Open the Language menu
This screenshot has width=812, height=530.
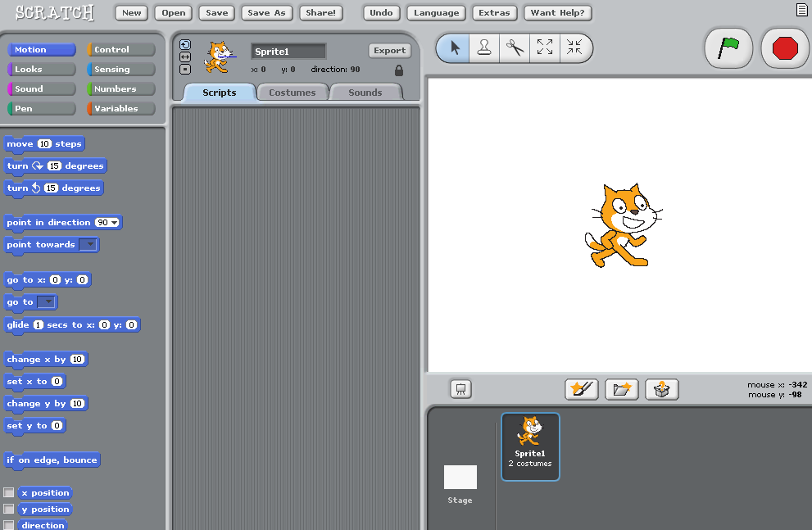[436, 13]
